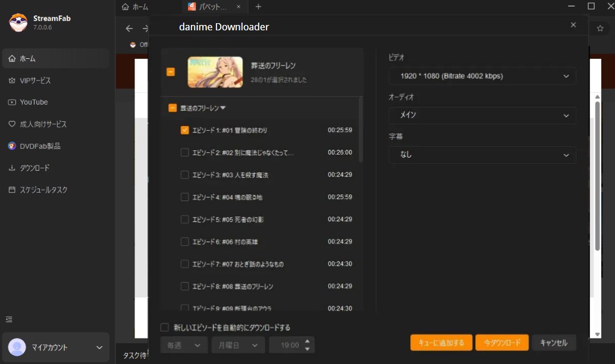Open a new browser tab with plus button
The height and width of the screenshot is (364, 615).
pyautogui.click(x=258, y=7)
